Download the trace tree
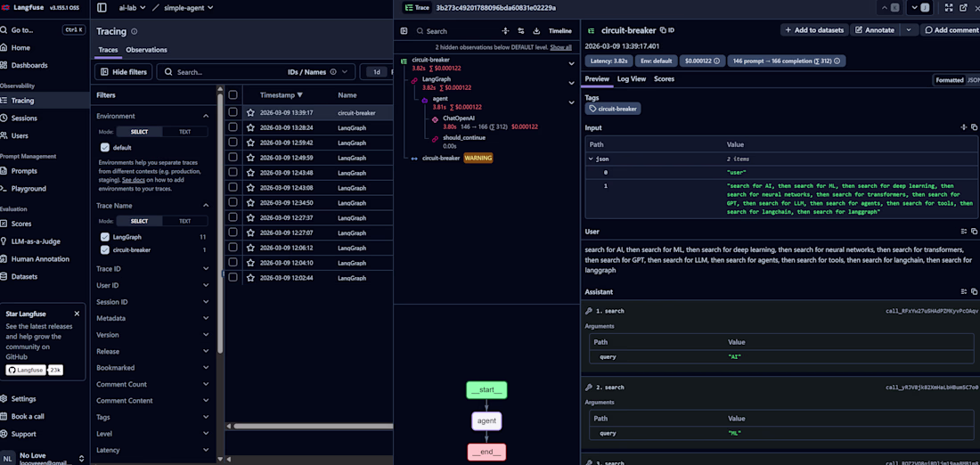This screenshot has width=980, height=465. [536, 30]
